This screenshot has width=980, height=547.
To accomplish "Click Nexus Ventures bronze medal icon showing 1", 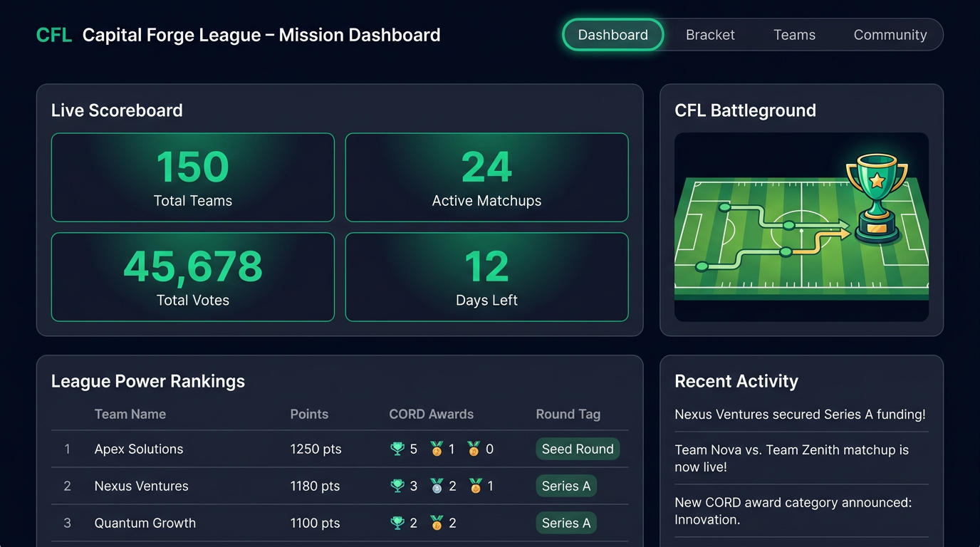I will click(x=476, y=486).
